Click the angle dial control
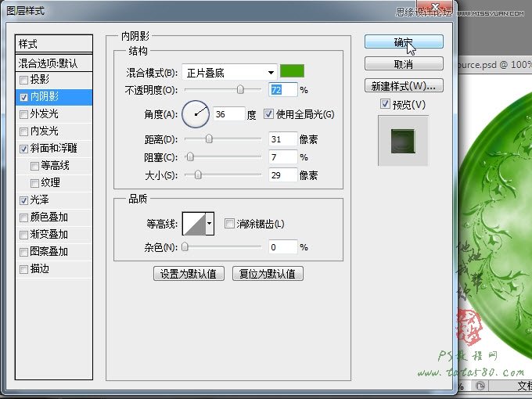The height and width of the screenshot is (399, 532). [x=196, y=114]
